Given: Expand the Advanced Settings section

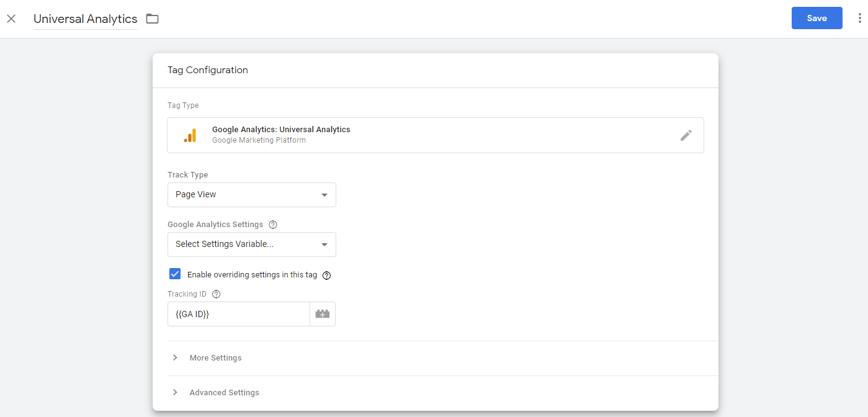Looking at the screenshot, I should point(224,393).
